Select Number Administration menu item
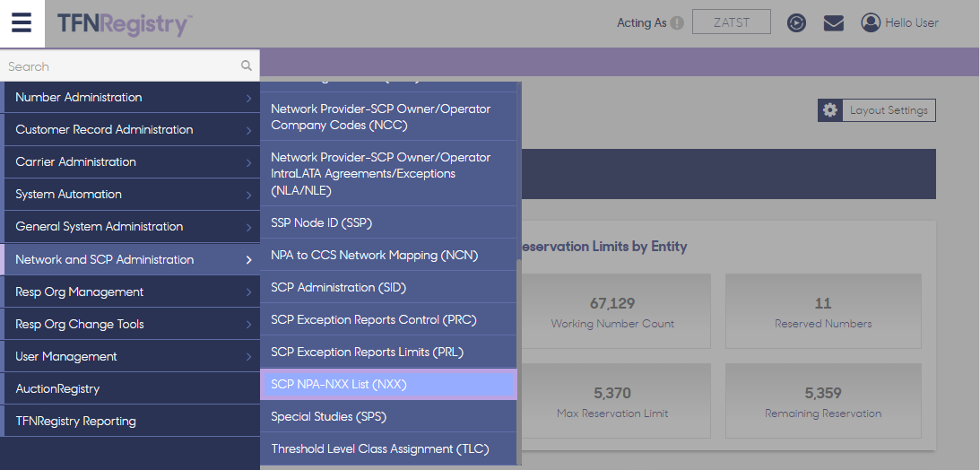The image size is (980, 470). pyautogui.click(x=130, y=98)
